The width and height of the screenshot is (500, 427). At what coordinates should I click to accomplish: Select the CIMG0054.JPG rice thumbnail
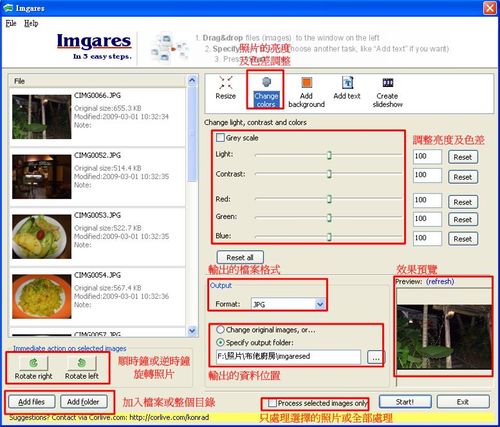(x=42, y=296)
